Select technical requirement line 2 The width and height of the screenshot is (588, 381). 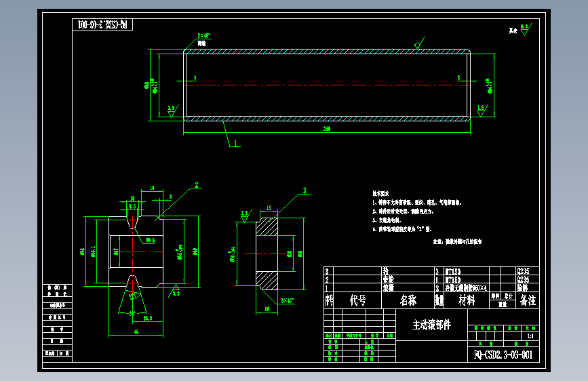pos(403,212)
